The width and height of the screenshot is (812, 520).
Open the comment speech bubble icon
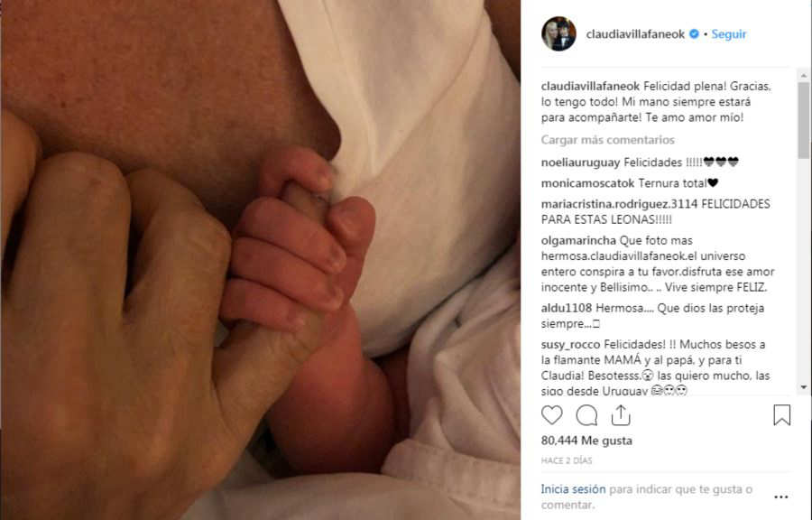586,415
